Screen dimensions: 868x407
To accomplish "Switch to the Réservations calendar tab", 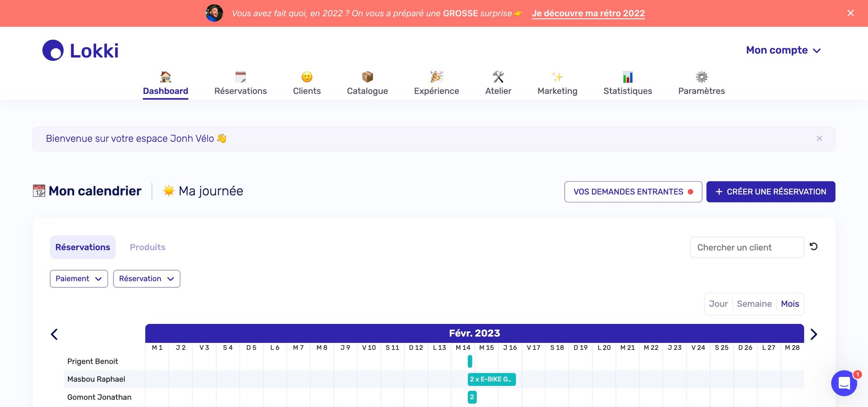I will (x=83, y=247).
